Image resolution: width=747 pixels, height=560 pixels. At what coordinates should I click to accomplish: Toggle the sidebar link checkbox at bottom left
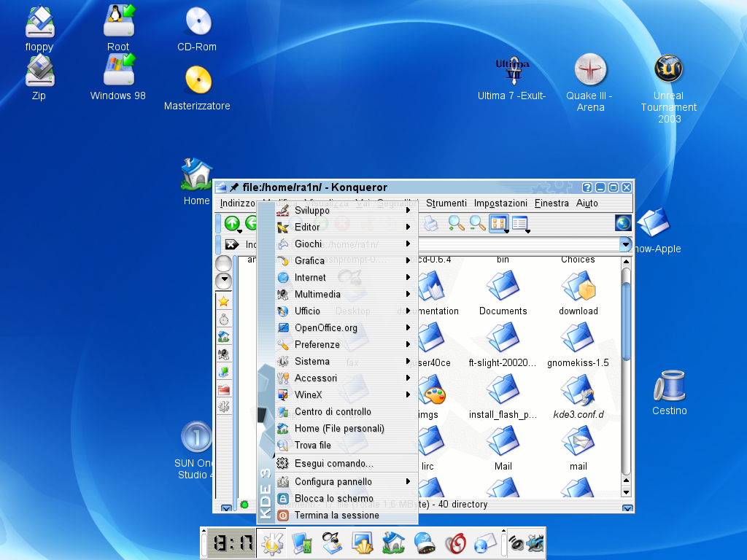226,508
